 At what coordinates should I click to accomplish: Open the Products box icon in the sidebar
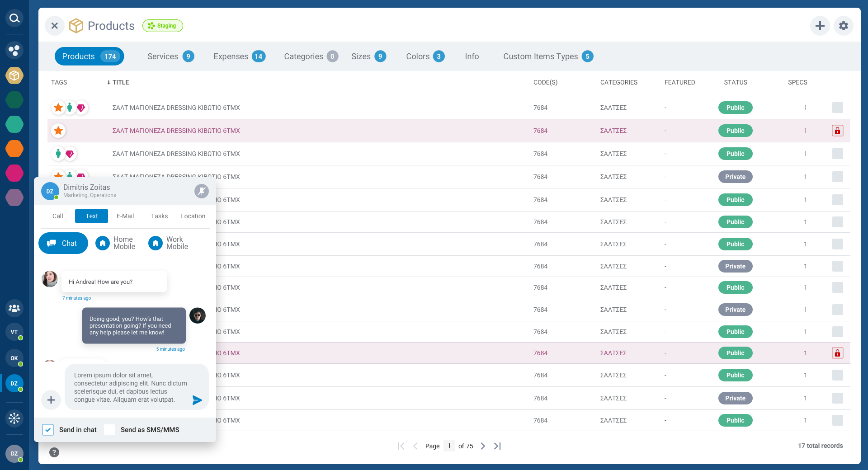(14, 75)
